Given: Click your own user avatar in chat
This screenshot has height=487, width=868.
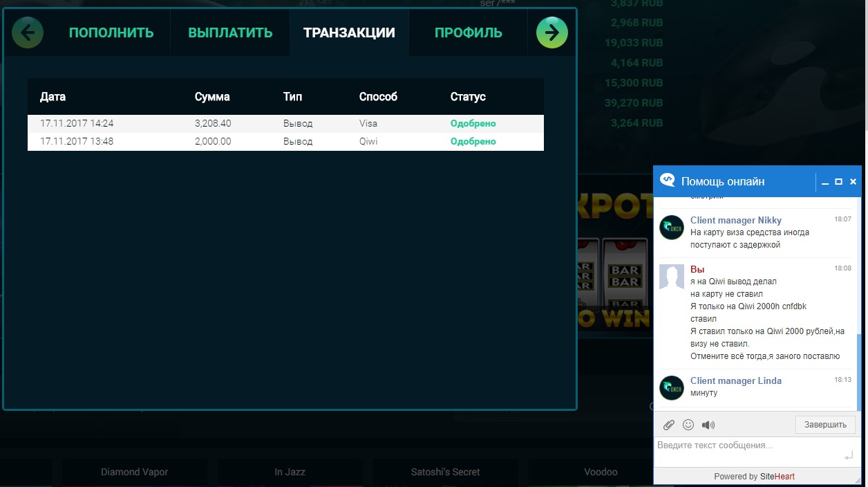Looking at the screenshot, I should [672, 277].
